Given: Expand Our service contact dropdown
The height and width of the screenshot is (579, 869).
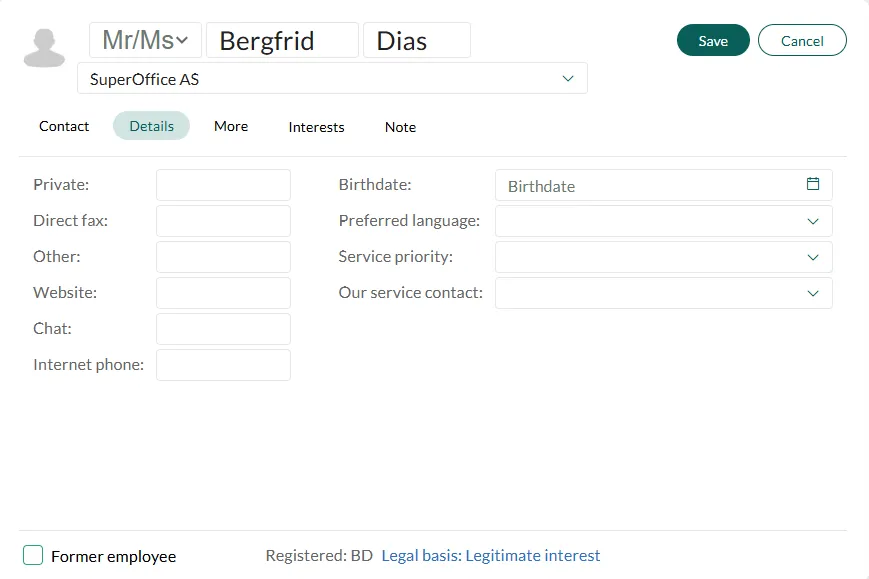Looking at the screenshot, I should (812, 293).
